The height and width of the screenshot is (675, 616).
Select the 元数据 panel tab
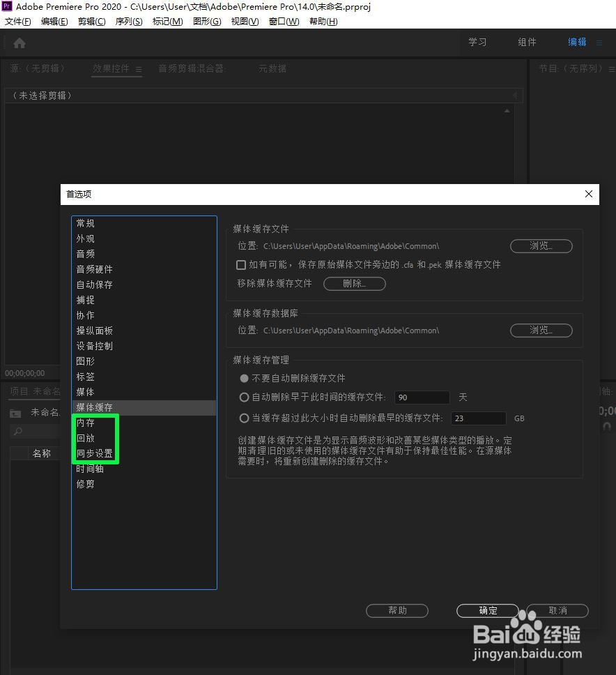click(x=272, y=68)
